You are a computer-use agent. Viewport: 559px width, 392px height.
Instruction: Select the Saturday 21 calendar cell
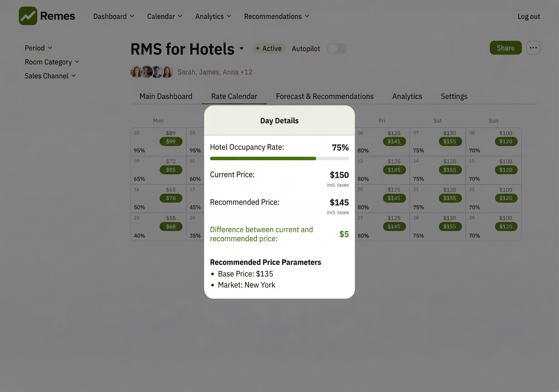point(437,199)
